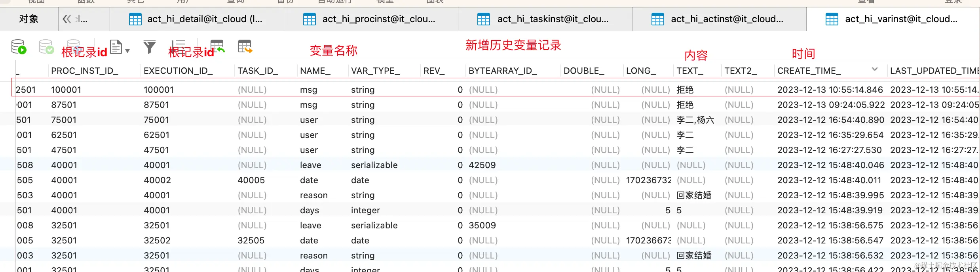The height and width of the screenshot is (272, 980).
Task: Select the PROC_INST_ID_ cell "62501"
Action: 64,135
